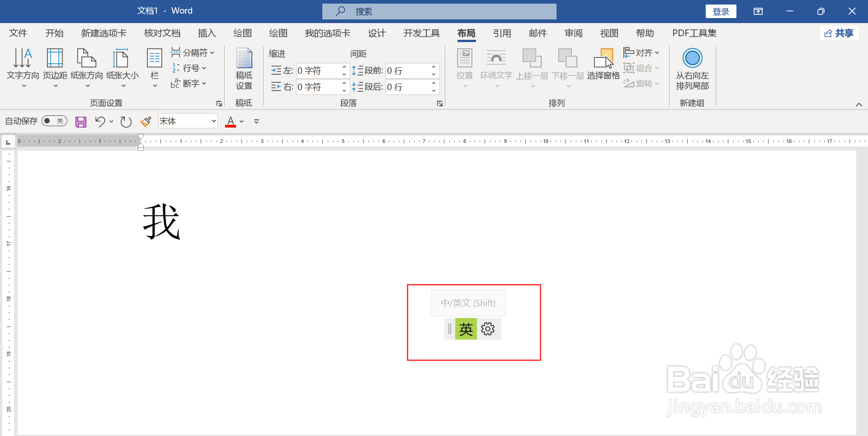
Task: Toggle the 英 input mode indicator
Action: click(x=466, y=329)
